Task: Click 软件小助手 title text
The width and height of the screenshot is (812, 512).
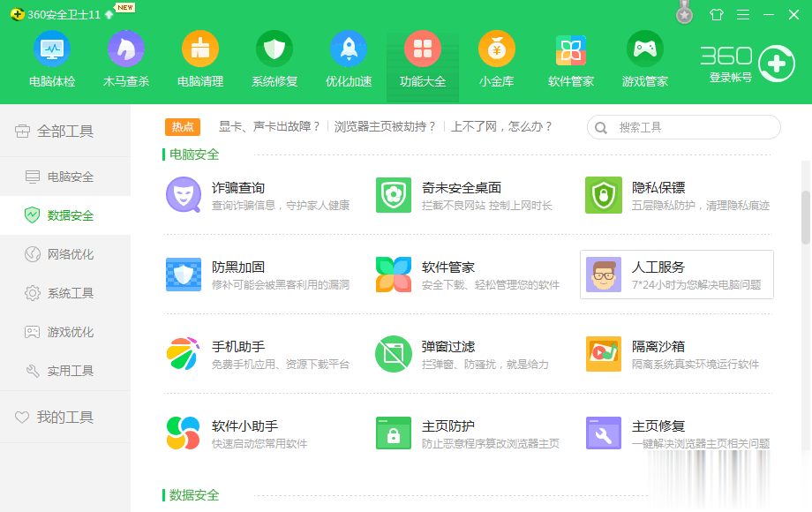Action: 245,425
